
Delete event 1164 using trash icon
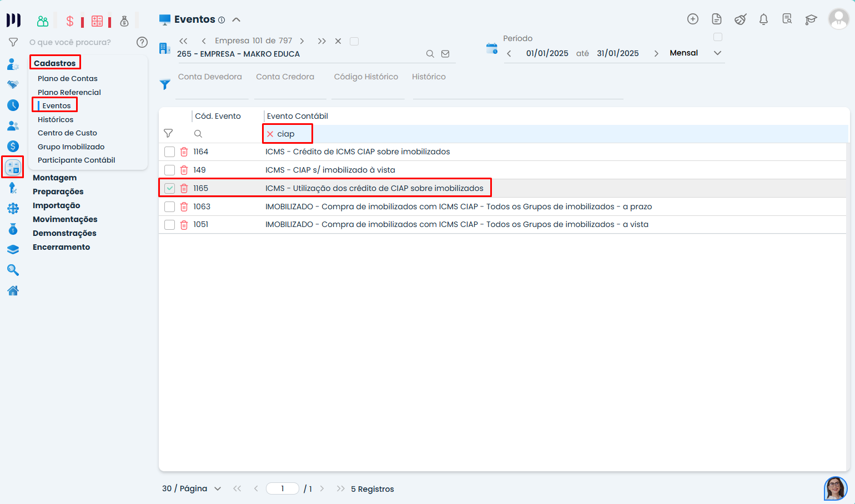tap(184, 152)
